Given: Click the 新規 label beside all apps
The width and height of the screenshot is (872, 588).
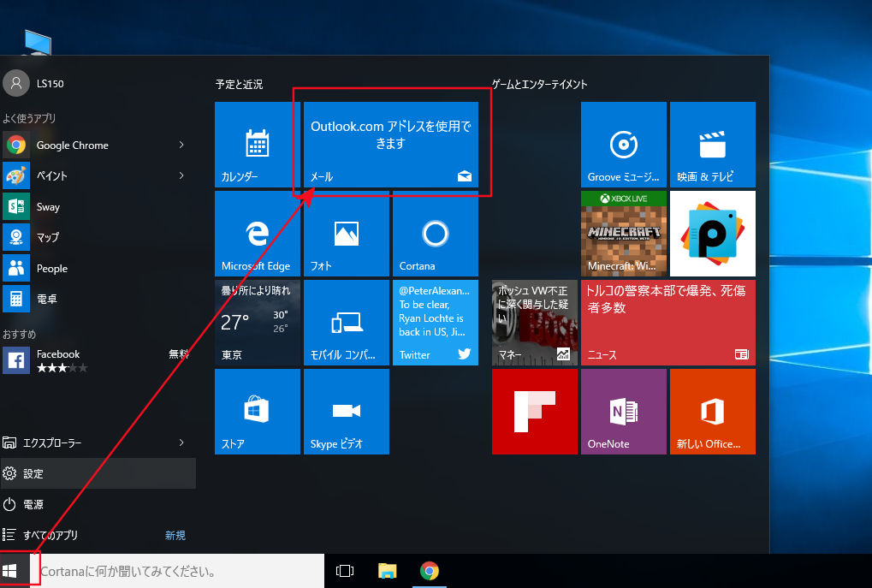Looking at the screenshot, I should coord(175,535).
